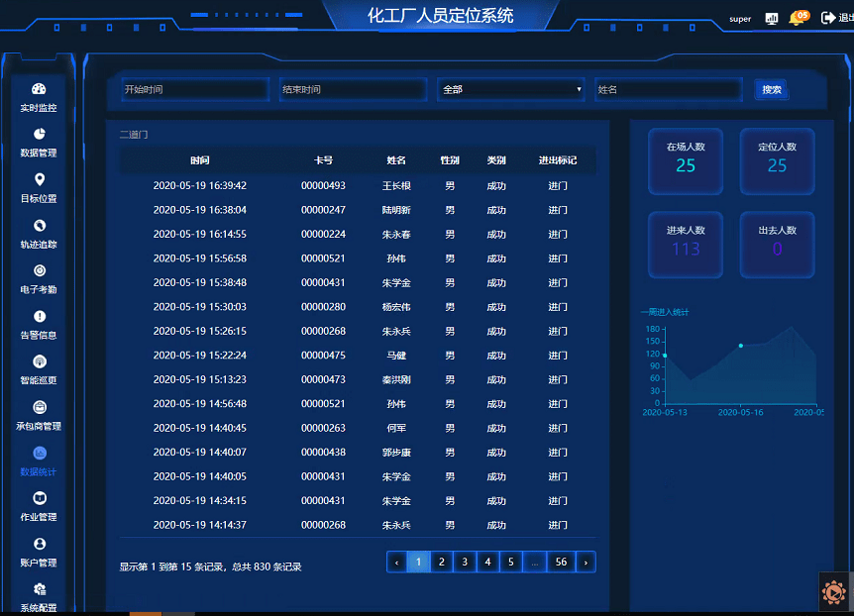Open 账户管理 user icon
The image size is (854, 616).
click(x=40, y=544)
